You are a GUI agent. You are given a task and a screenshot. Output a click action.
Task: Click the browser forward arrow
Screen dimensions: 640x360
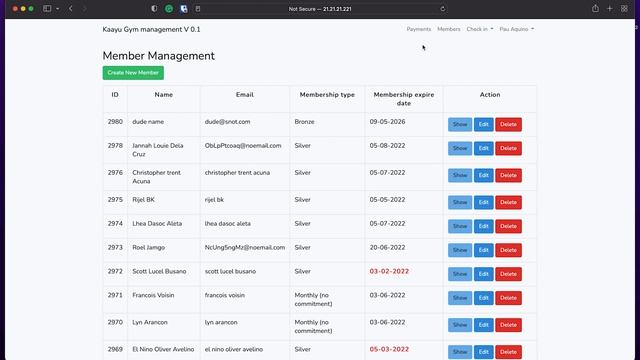[84, 9]
